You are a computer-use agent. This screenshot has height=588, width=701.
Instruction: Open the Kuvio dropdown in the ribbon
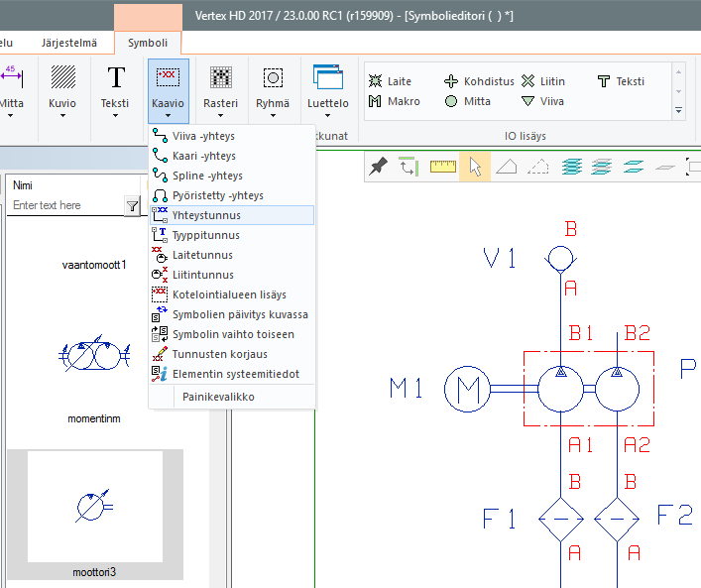pos(62,115)
